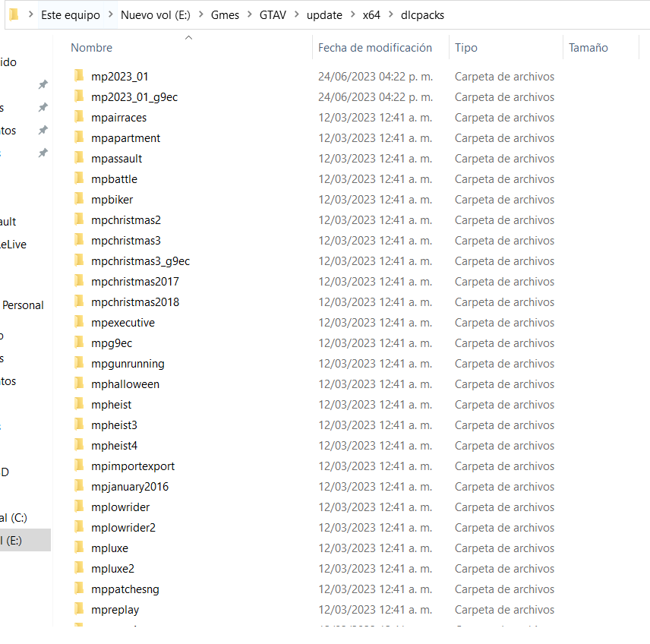Sort by Nombre column header
This screenshot has height=644, width=650.
tap(92, 48)
